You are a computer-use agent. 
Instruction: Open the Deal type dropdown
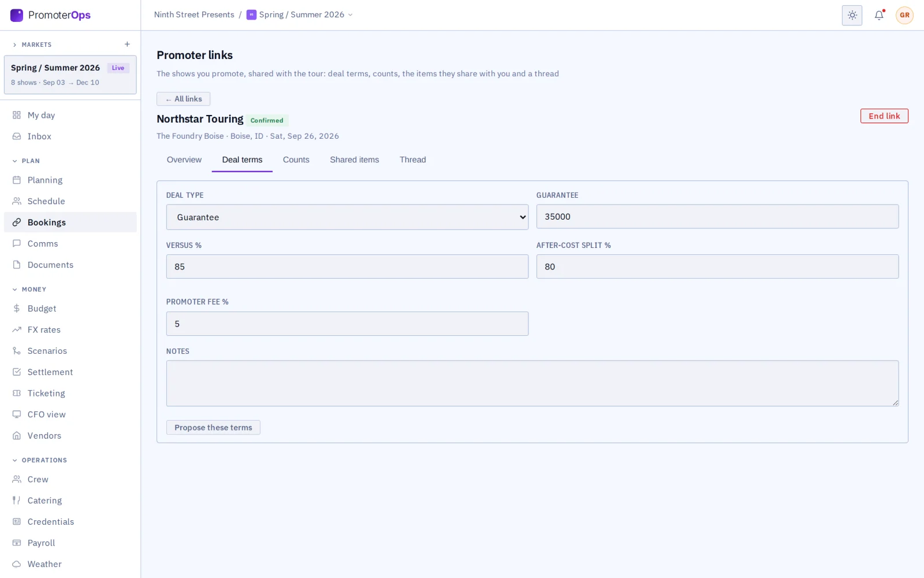click(347, 217)
